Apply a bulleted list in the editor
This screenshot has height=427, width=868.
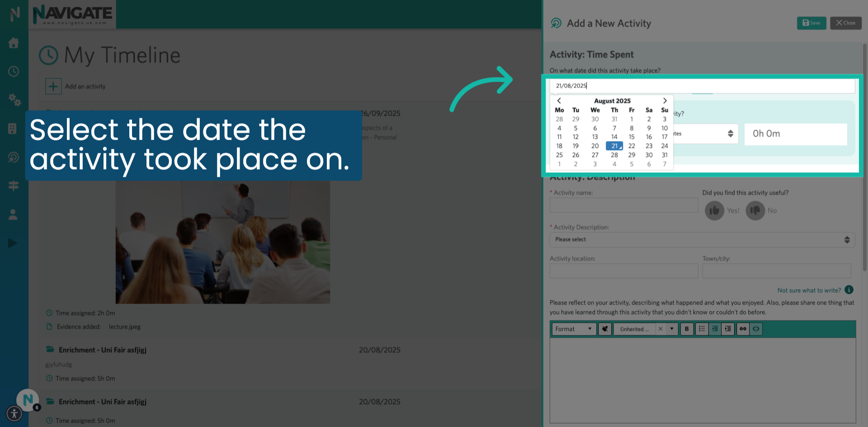tap(702, 329)
